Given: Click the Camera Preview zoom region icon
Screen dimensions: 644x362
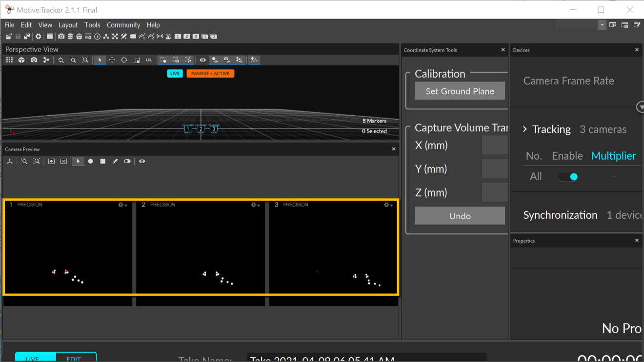Looking at the screenshot, I should [24, 161].
